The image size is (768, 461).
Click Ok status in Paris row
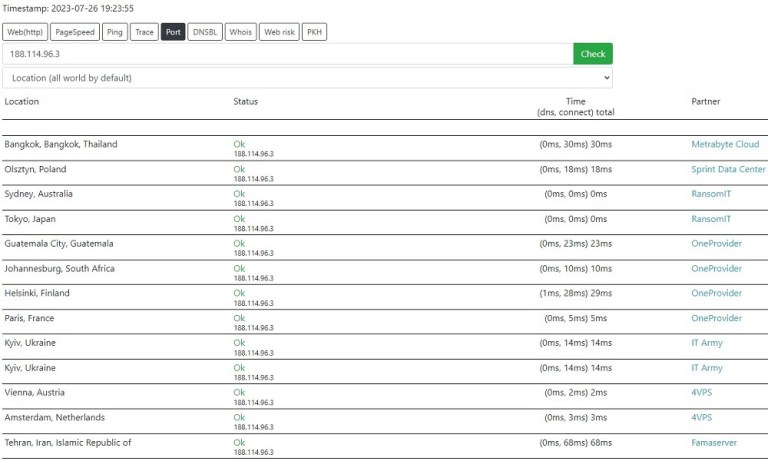point(239,318)
